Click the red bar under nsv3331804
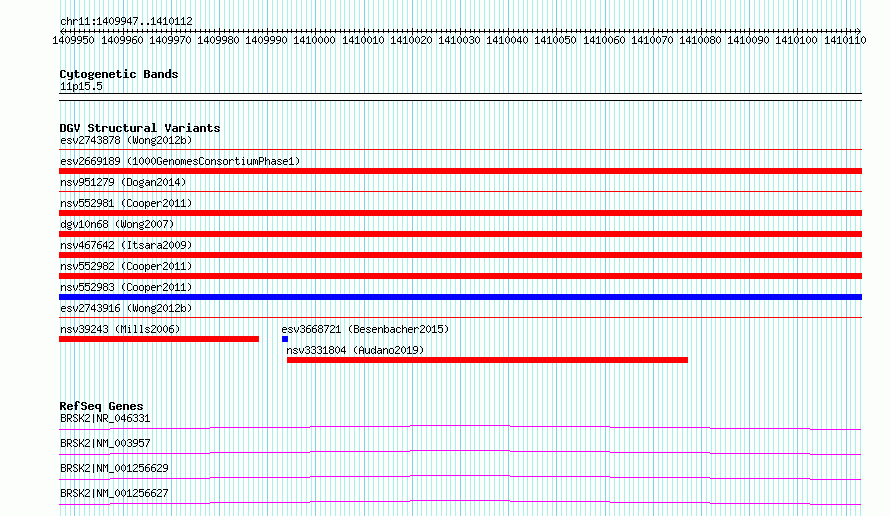 [x=487, y=360]
